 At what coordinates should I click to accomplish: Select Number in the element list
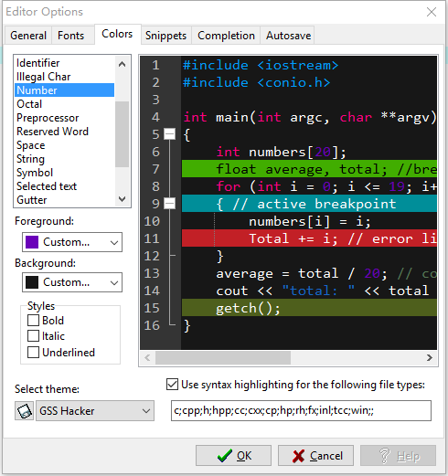pos(65,90)
